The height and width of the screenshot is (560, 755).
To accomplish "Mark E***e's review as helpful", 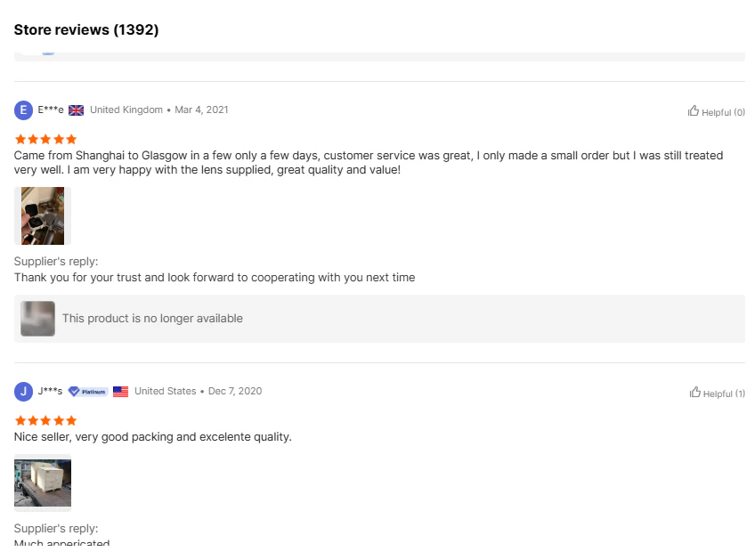I will pos(716,112).
